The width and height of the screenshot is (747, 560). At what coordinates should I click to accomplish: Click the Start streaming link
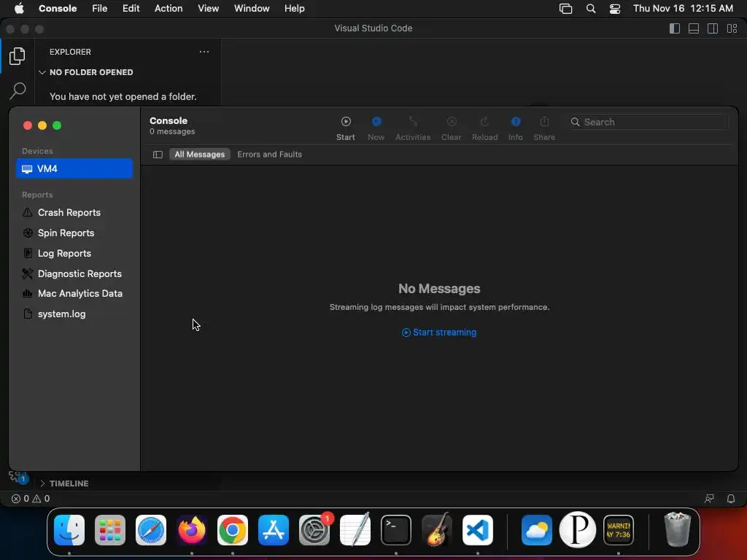[x=438, y=332]
